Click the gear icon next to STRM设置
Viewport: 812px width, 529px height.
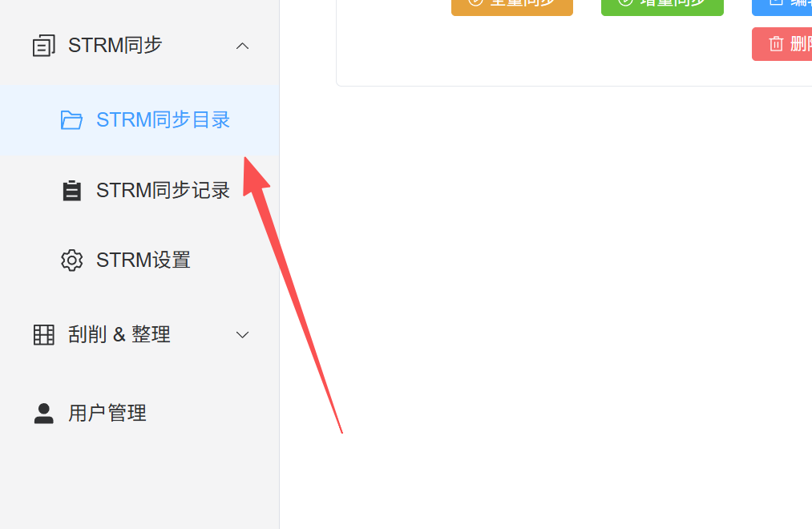(71, 260)
